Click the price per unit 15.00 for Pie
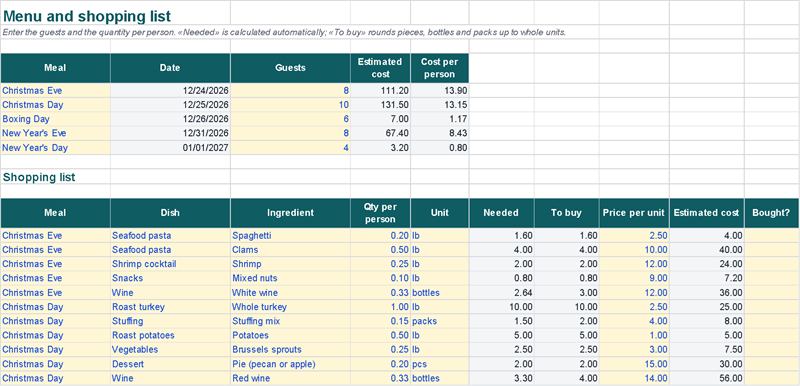Screen dimensions: 800x386 coord(634,364)
